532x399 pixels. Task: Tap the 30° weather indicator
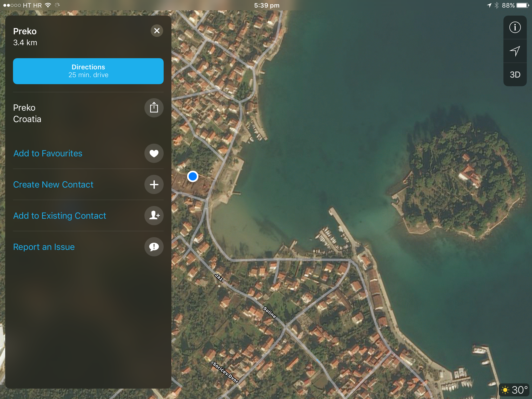point(514,390)
